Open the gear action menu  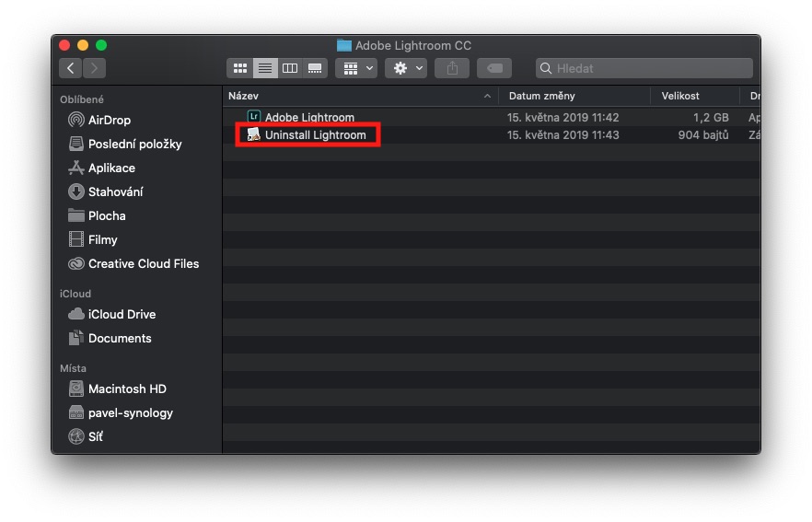[x=406, y=68]
